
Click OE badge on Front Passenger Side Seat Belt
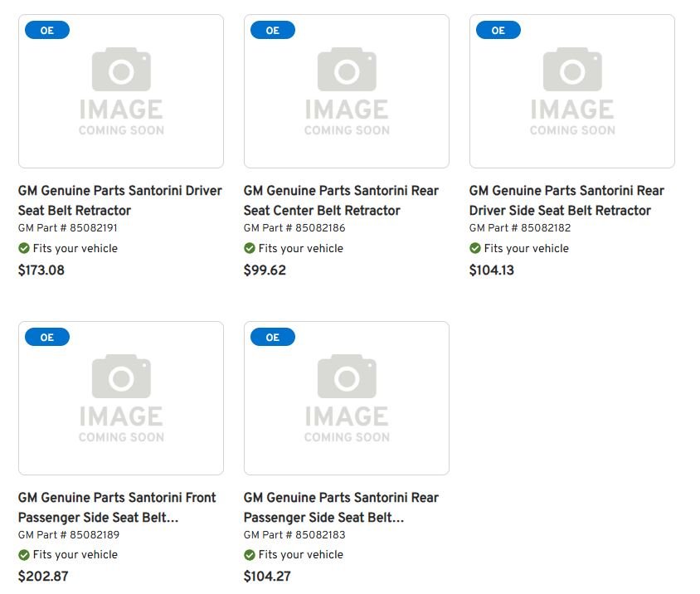coord(46,338)
